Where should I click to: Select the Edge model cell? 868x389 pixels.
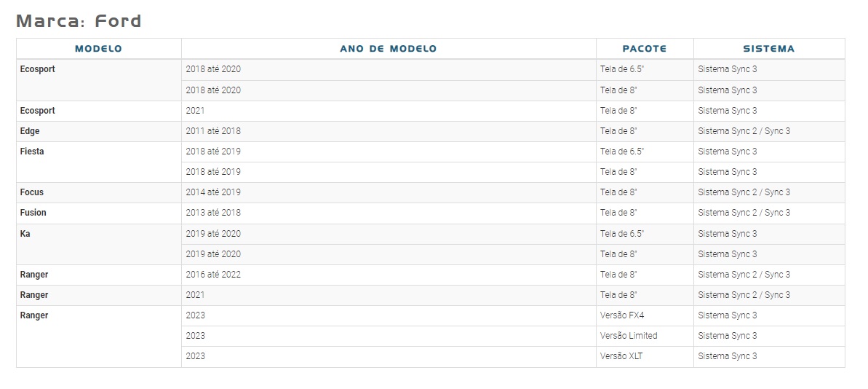click(x=98, y=131)
